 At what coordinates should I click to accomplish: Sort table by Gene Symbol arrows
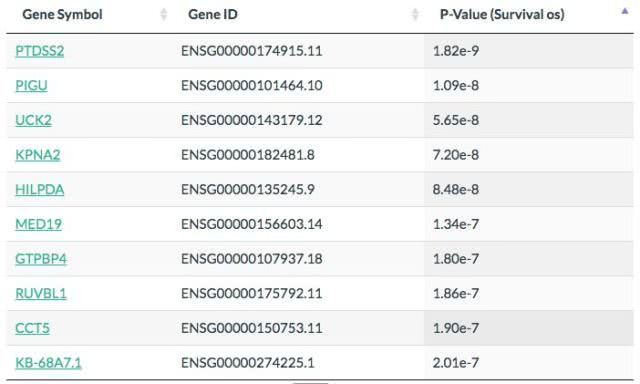pos(164,14)
